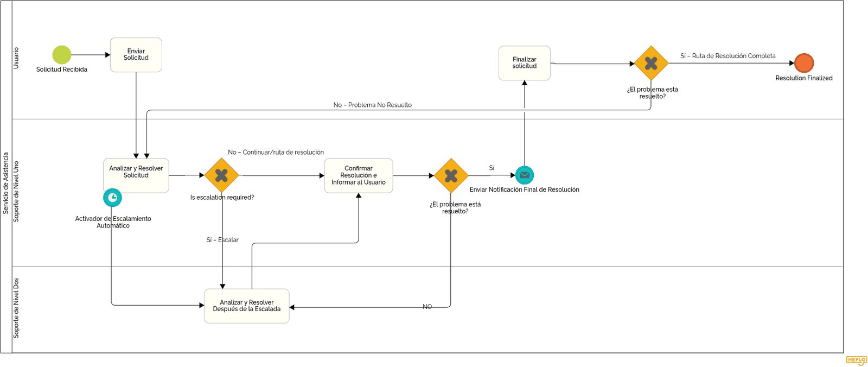Select the Enviar Solicitud task box

pos(136,55)
